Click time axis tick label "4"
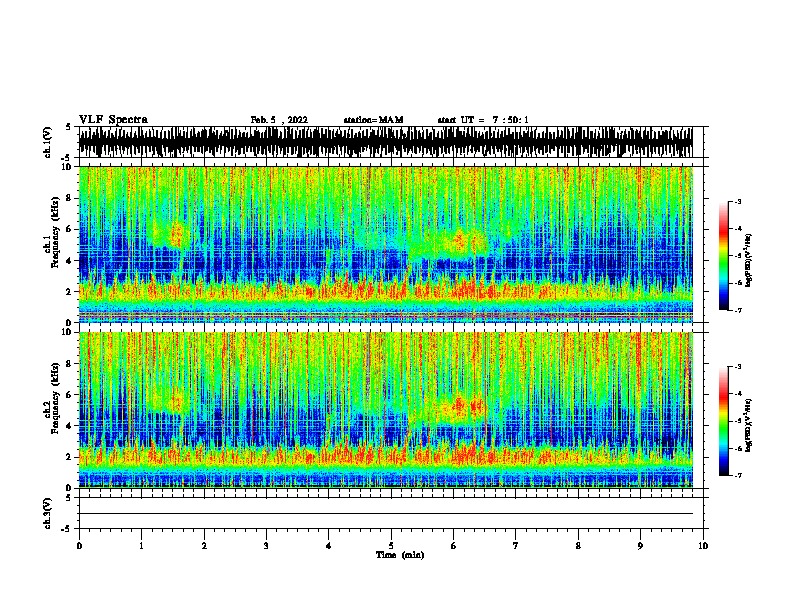This screenshot has height=612, width=792. click(329, 546)
